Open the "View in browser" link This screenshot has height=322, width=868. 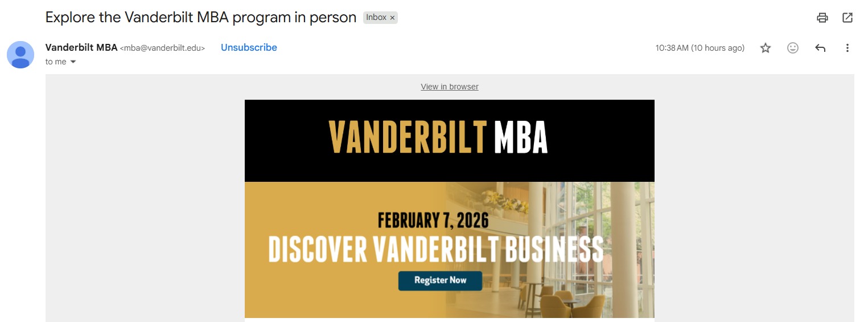450,87
